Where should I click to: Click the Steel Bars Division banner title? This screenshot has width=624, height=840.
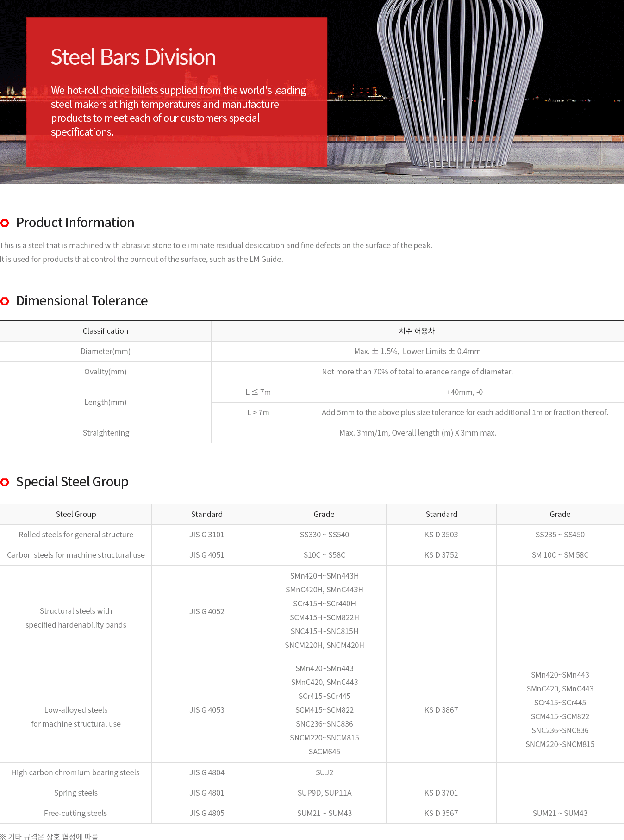pyautogui.click(x=133, y=57)
